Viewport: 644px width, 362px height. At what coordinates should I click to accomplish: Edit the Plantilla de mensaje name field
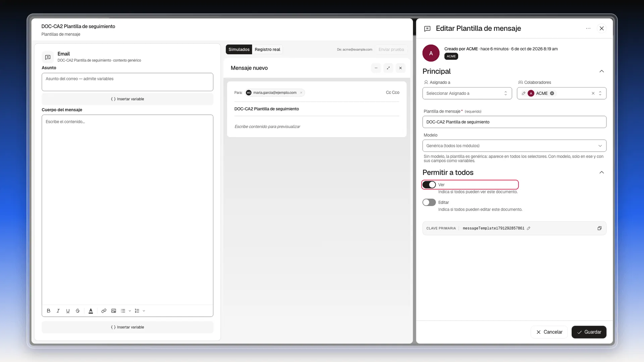tap(515, 122)
